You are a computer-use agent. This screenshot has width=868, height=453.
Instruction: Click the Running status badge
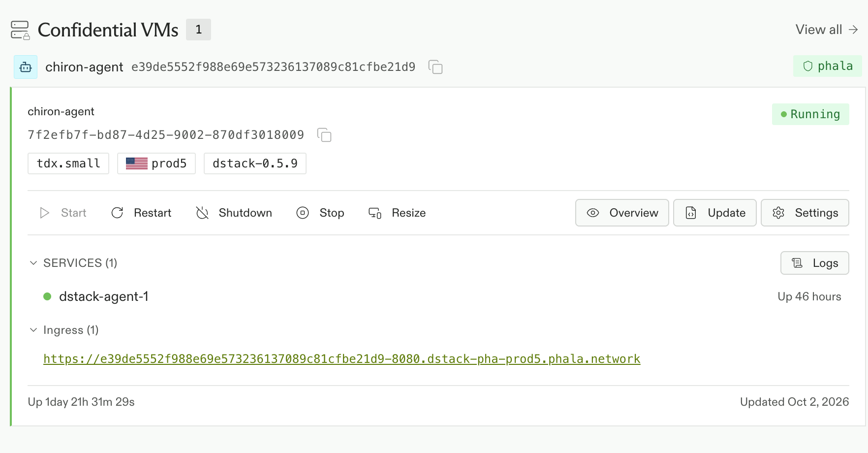[x=810, y=114]
